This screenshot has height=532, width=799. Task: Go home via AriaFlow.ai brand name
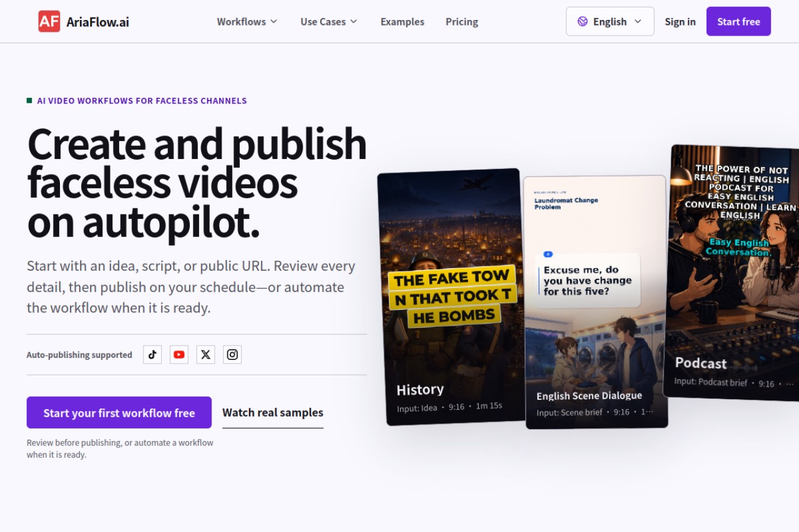coord(98,22)
